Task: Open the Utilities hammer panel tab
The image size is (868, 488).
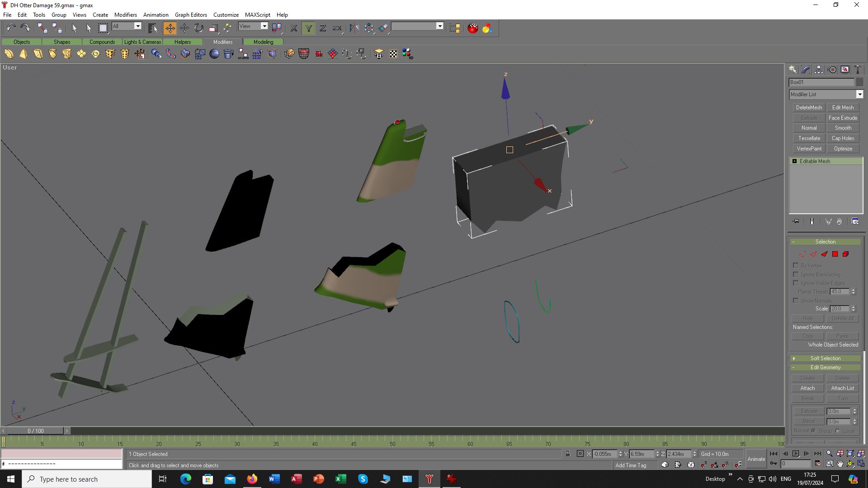Action: (x=858, y=70)
